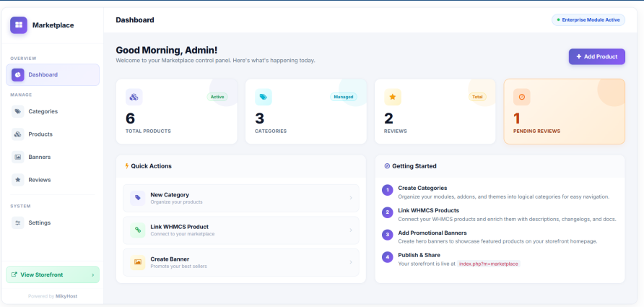Click the Link WHMCS Product link icon
This screenshot has width=644, height=307.
[x=137, y=230]
